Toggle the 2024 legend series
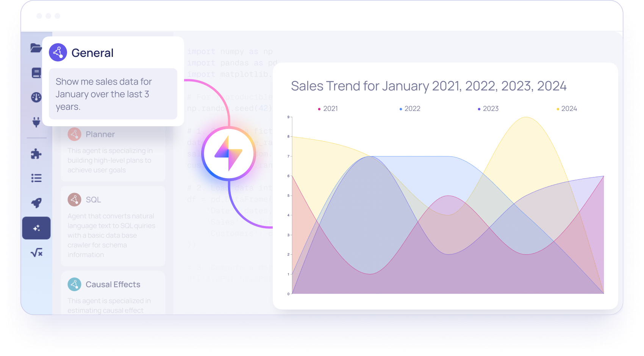The width and height of the screenshot is (644, 356). pyautogui.click(x=567, y=109)
